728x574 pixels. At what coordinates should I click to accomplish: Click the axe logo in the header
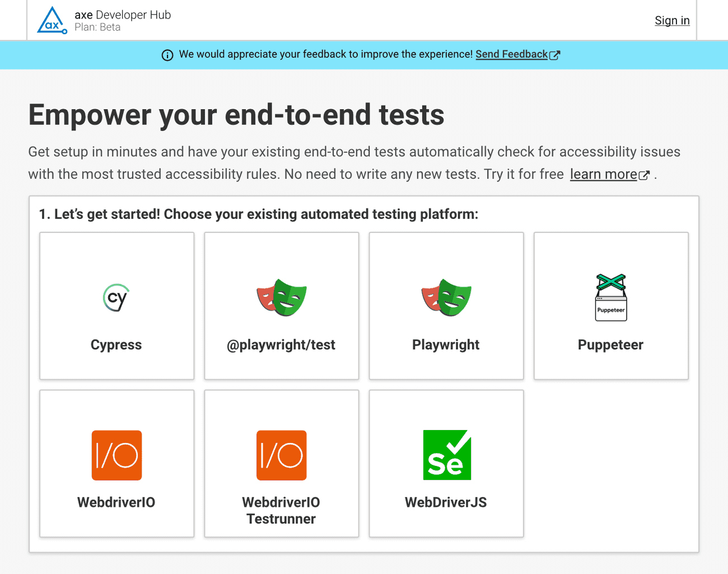point(52,20)
